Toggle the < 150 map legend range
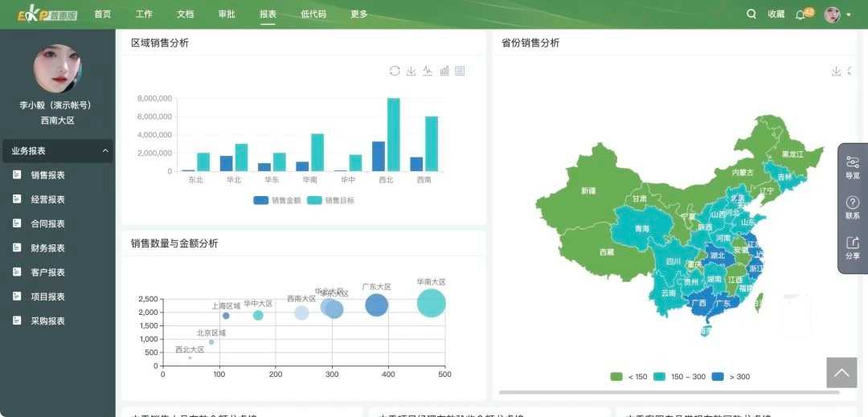This screenshot has height=417, width=868. click(628, 377)
